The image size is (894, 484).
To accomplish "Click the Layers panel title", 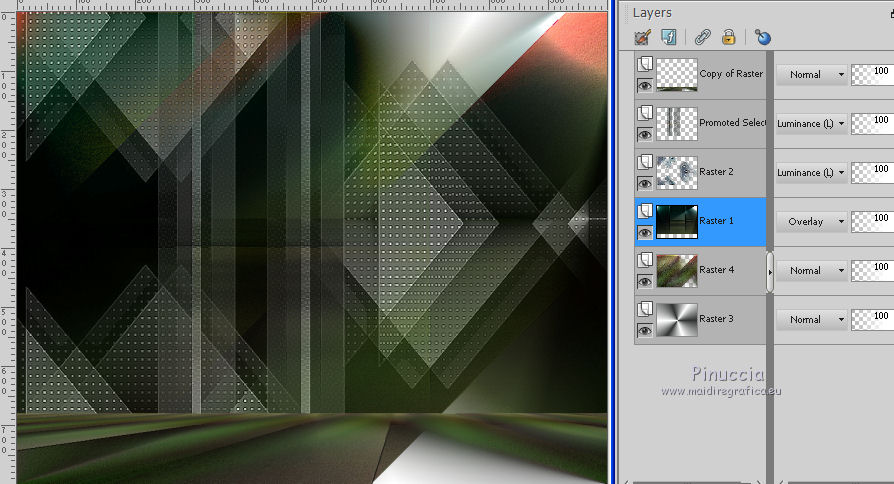I will [652, 13].
